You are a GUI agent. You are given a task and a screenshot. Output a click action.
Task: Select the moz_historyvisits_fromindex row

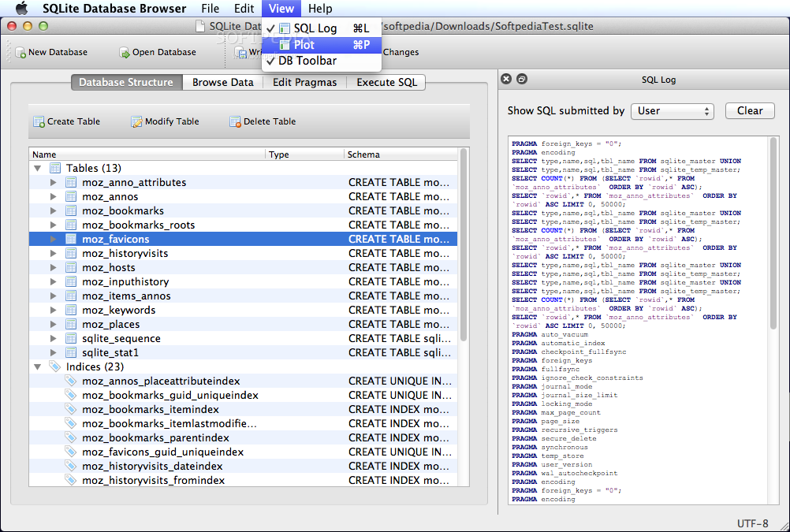click(244, 480)
